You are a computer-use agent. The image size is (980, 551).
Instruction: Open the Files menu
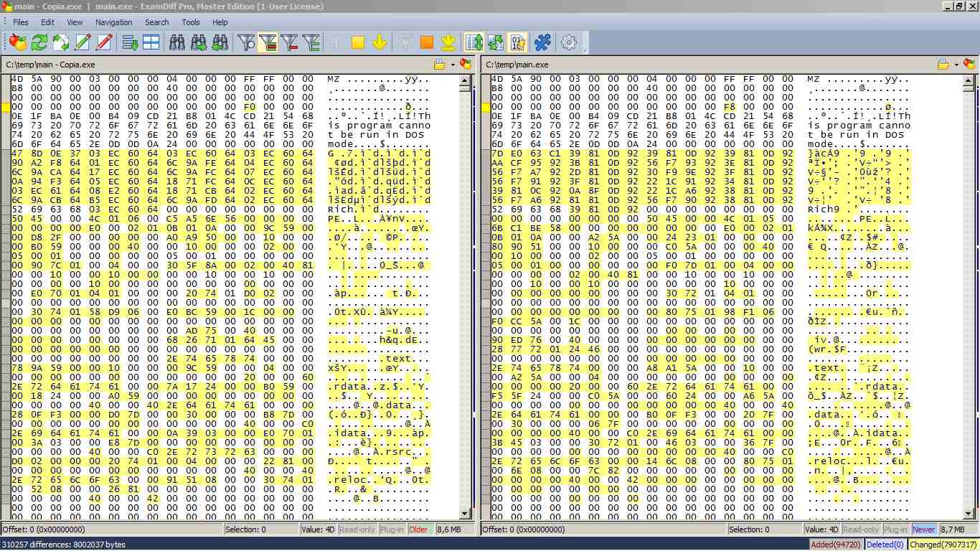click(x=21, y=22)
